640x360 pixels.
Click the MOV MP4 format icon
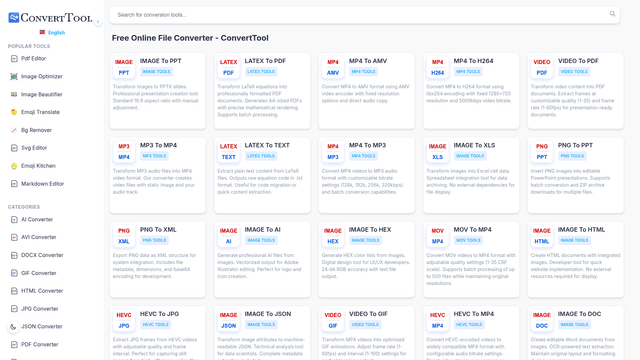pyautogui.click(x=437, y=236)
